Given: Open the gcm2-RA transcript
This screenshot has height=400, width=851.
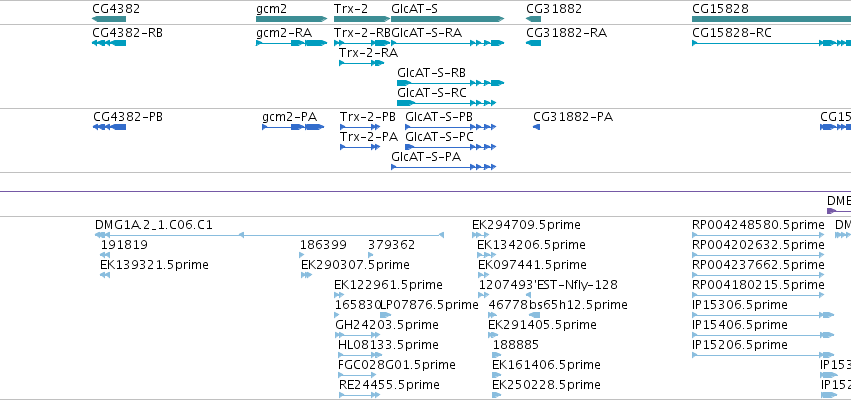Looking at the screenshot, I should [291, 43].
